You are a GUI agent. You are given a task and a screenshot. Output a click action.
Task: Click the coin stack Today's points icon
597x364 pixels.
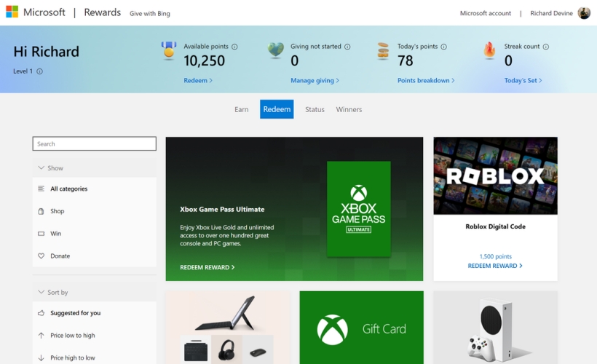click(x=383, y=51)
